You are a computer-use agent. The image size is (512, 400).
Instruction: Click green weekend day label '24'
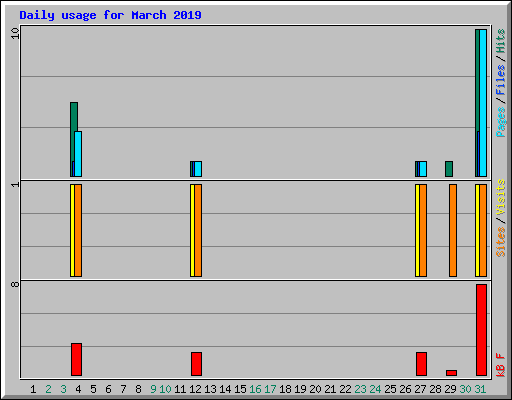(x=375, y=389)
